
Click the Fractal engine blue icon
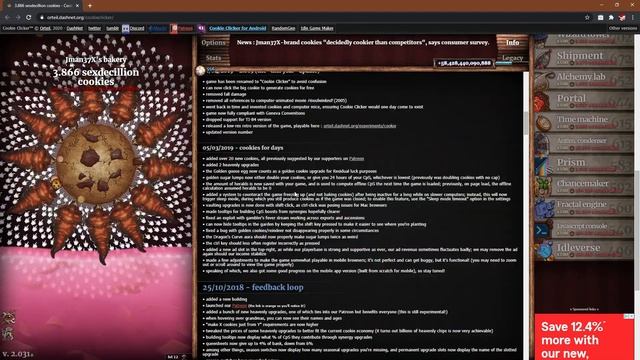pyautogui.click(x=544, y=207)
